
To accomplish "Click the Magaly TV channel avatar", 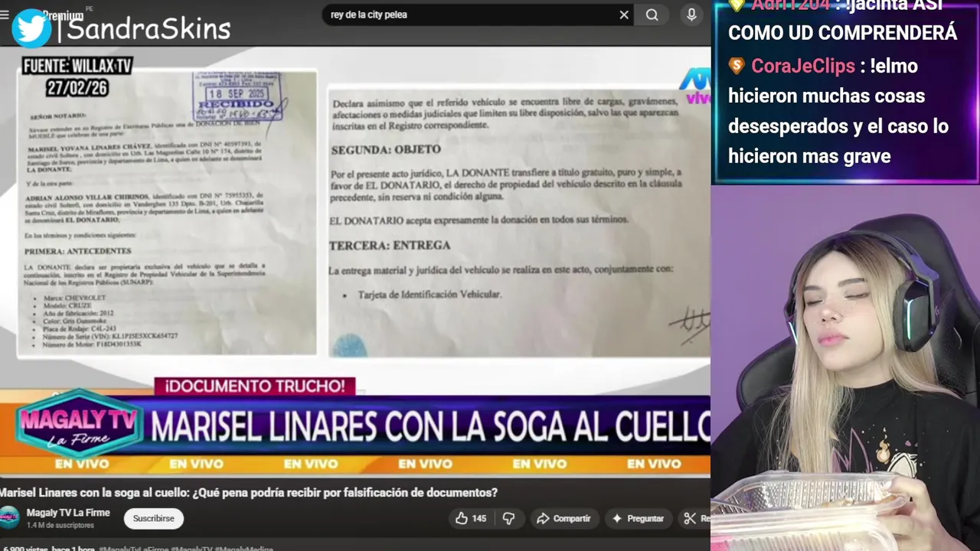I will pos(9,518).
